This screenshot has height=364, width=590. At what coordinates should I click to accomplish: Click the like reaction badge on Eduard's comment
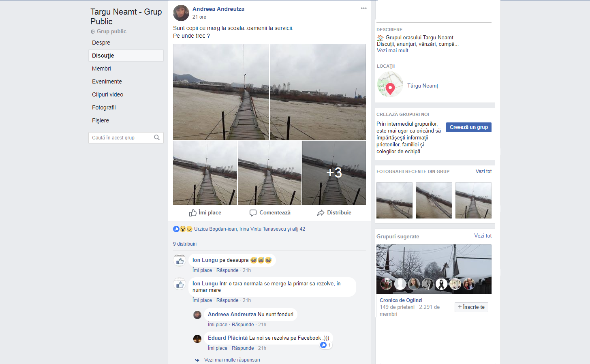point(323,345)
